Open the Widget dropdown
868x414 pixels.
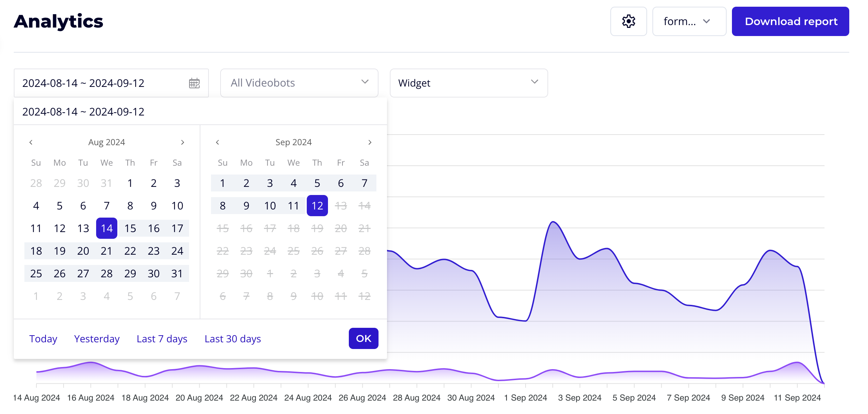coord(468,83)
